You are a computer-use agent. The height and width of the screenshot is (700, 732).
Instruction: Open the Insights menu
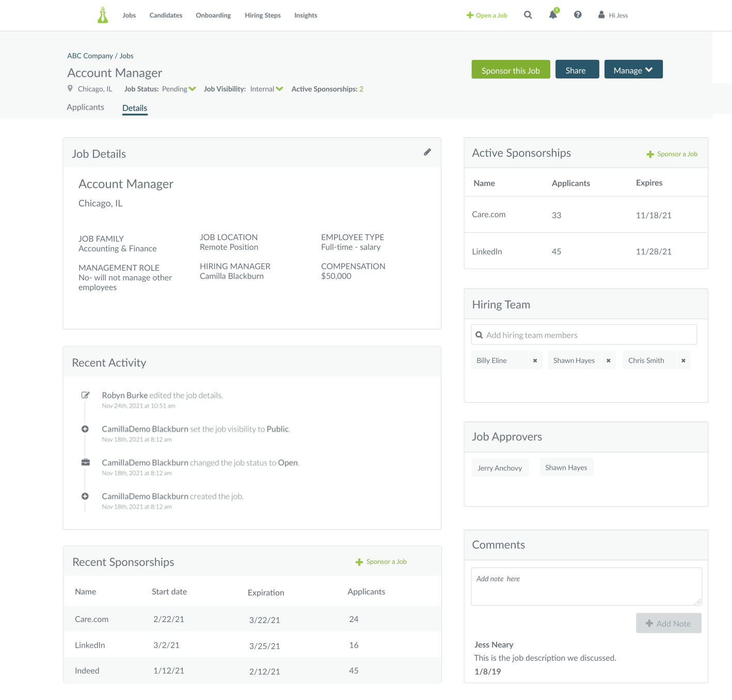(x=306, y=15)
